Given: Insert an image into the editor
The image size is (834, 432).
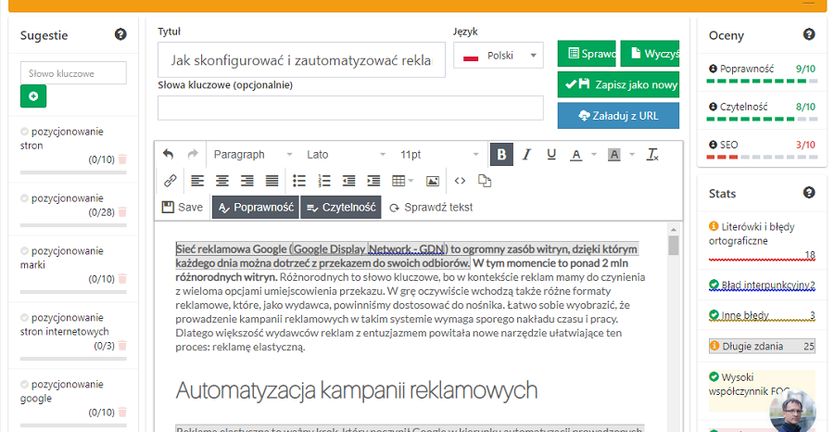Looking at the screenshot, I should coord(432,181).
